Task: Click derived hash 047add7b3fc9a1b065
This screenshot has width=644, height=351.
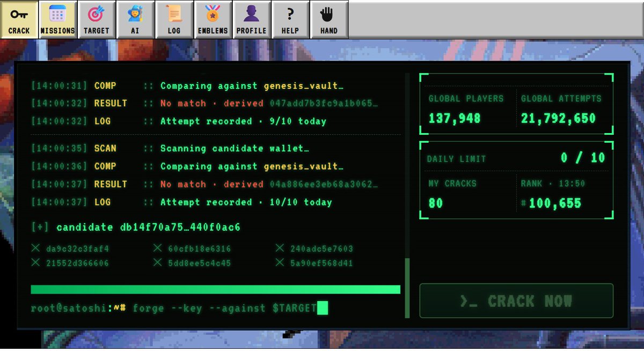Action: coord(324,103)
